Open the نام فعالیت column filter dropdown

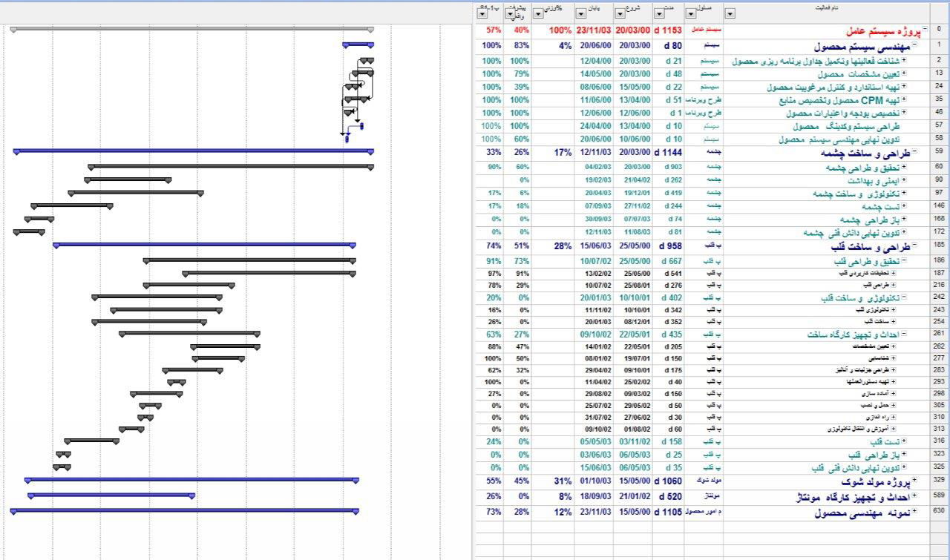click(730, 13)
